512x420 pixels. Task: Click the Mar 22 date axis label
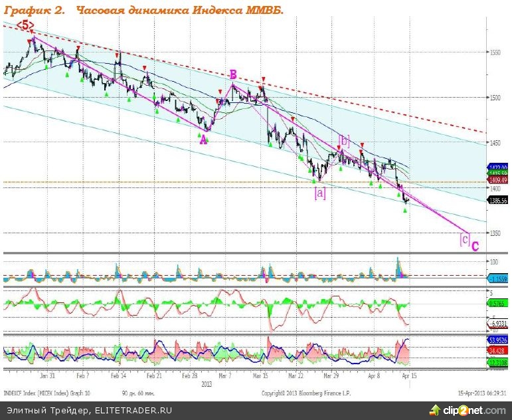(296, 375)
